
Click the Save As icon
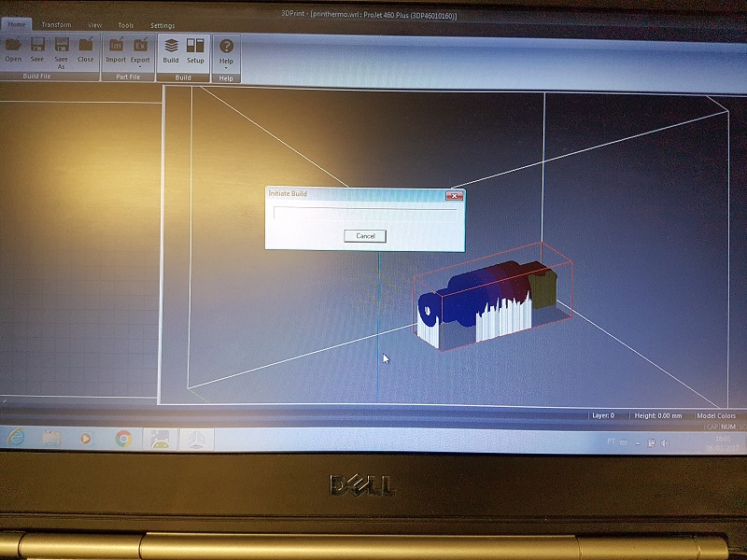click(x=61, y=53)
